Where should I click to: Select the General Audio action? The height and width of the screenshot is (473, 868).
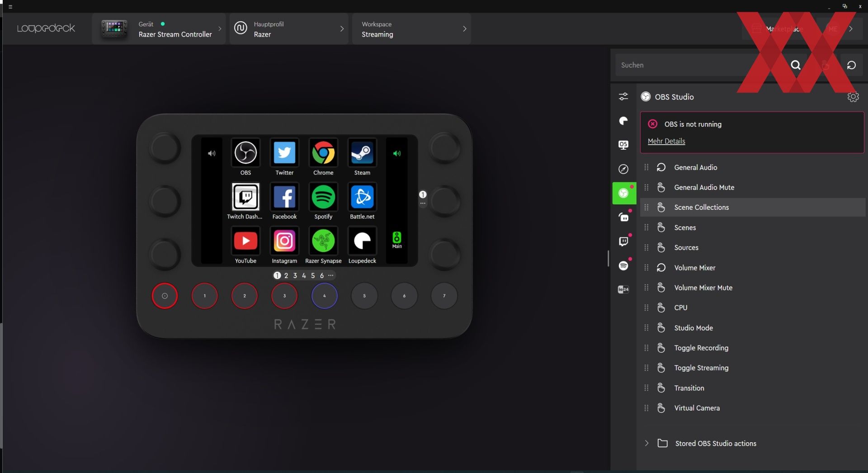point(752,167)
